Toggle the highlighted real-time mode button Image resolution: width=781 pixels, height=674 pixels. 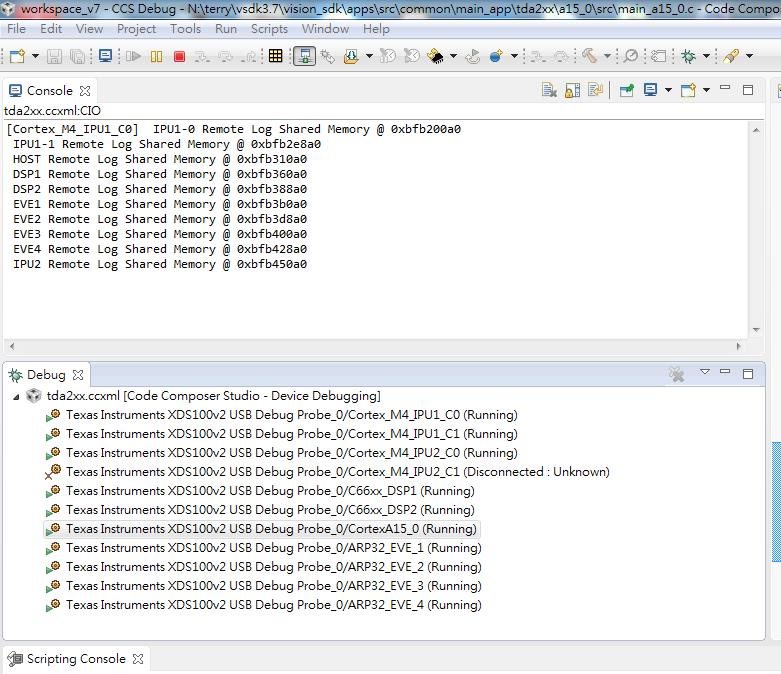coord(304,56)
